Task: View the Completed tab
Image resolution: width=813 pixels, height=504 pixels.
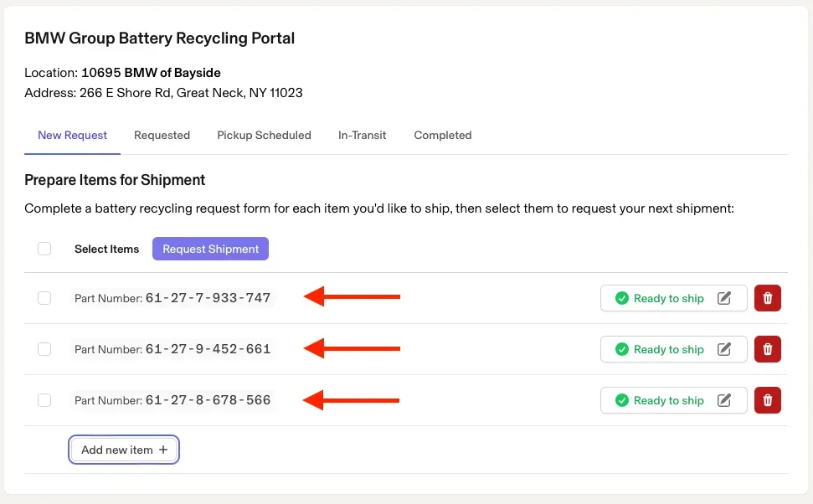Action: pyautogui.click(x=443, y=136)
